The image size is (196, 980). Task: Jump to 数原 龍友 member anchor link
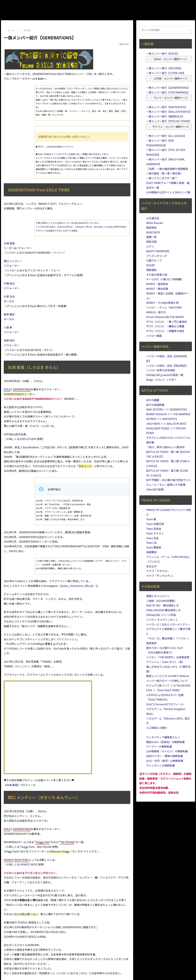point(9,315)
